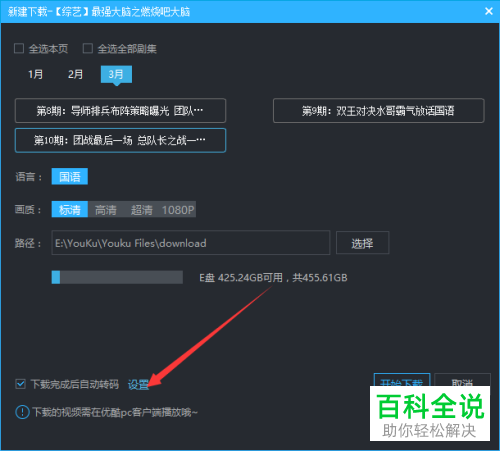The width and height of the screenshot is (500, 451).
Task: Check the 全选全部剧集 checkbox
Action: point(88,49)
